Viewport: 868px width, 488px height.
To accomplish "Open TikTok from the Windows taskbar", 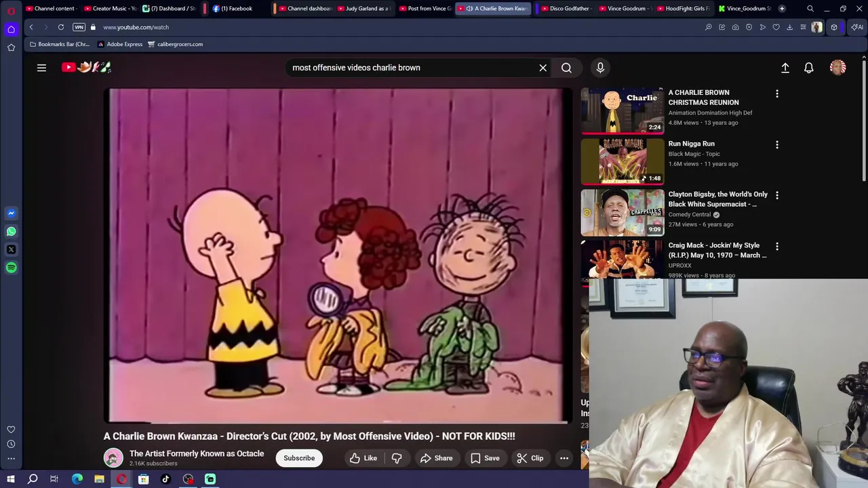I will [165, 479].
